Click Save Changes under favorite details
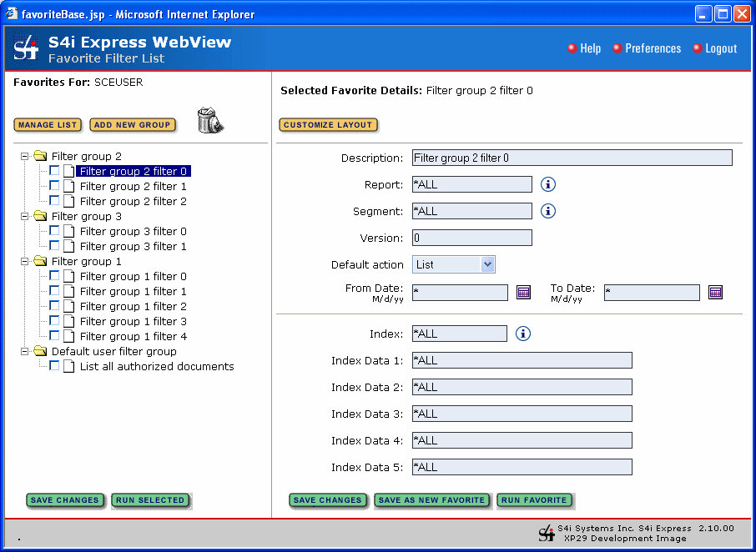Image resolution: width=756 pixels, height=552 pixels. tap(327, 500)
